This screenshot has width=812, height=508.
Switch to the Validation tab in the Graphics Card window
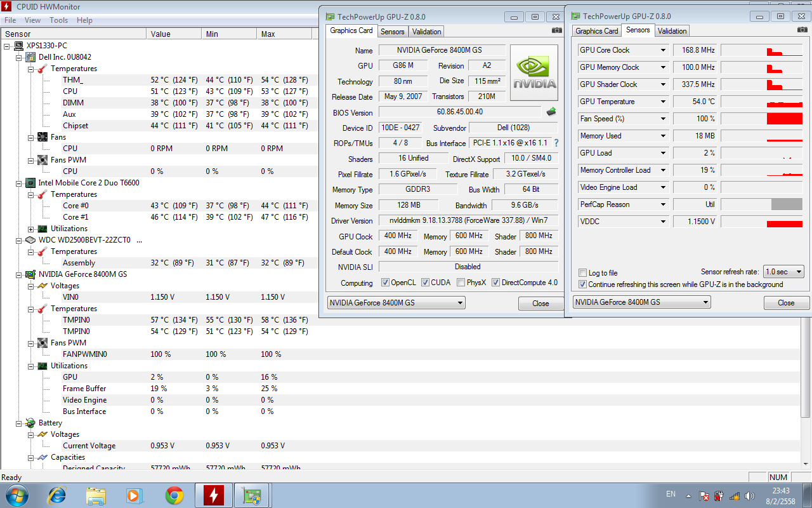pyautogui.click(x=426, y=32)
